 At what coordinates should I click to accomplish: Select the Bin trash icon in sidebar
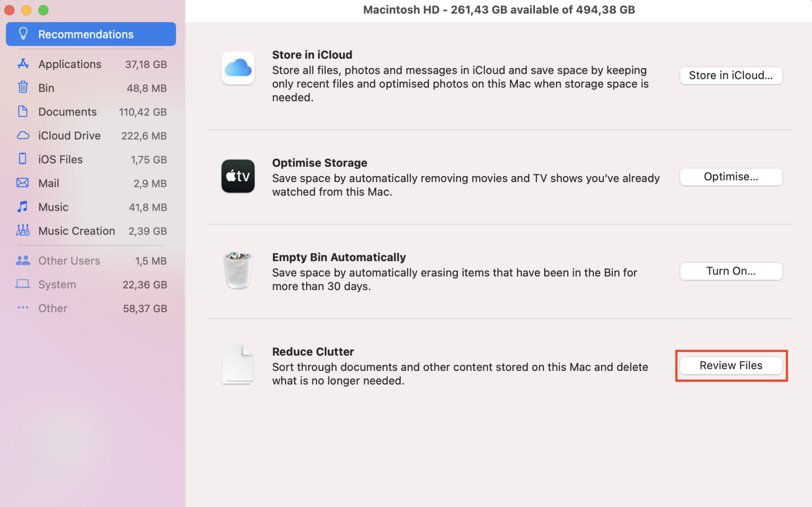(23, 88)
